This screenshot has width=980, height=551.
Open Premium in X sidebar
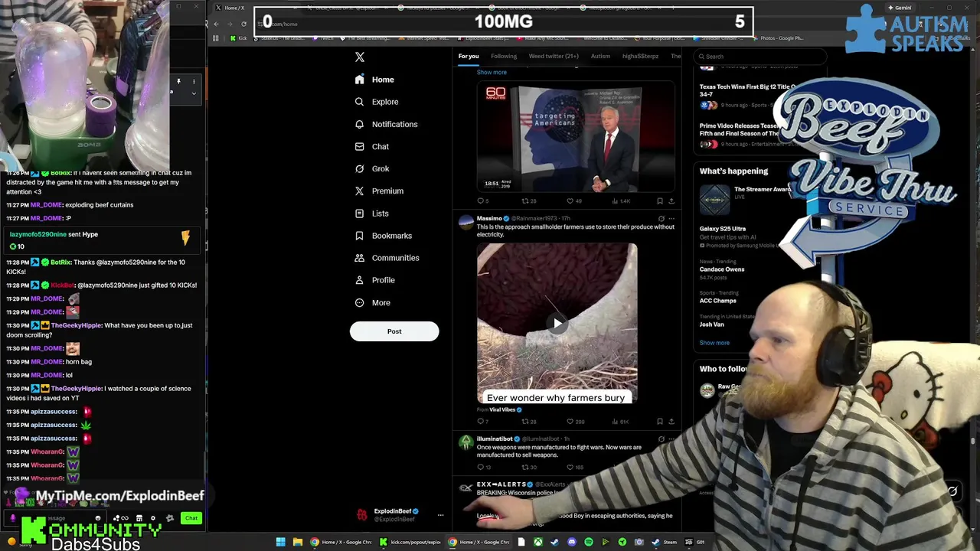(x=378, y=191)
